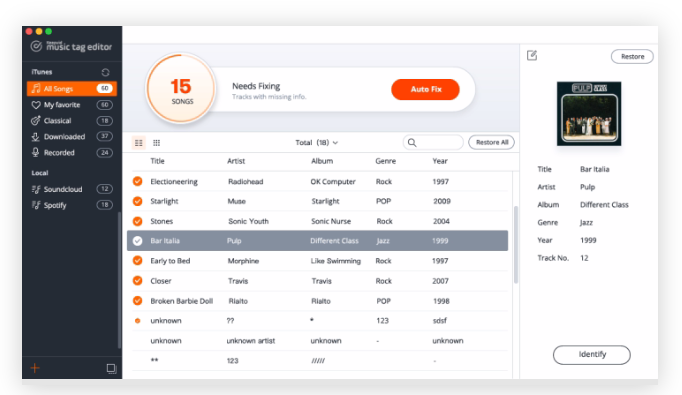The height and width of the screenshot is (395, 682).
Task: Select All Songs in sidebar
Action: tap(72, 89)
